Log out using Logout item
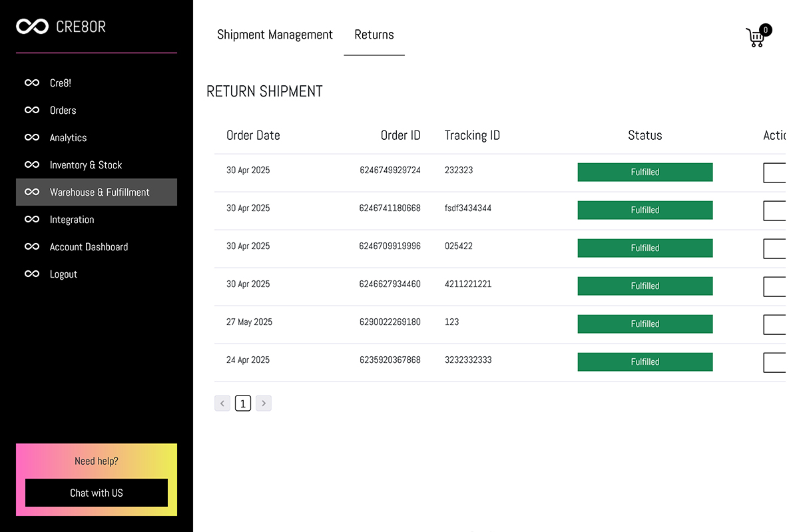799x532 pixels. point(97,274)
